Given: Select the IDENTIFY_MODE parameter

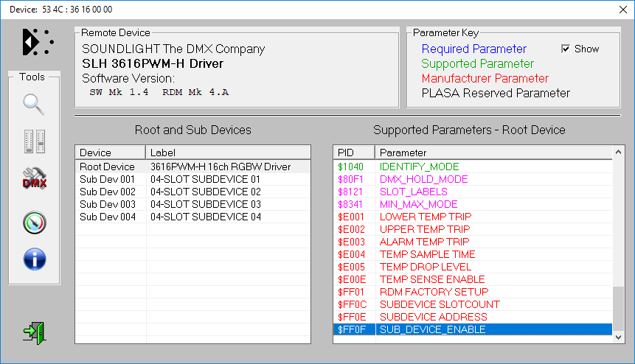Looking at the screenshot, I should [419, 167].
